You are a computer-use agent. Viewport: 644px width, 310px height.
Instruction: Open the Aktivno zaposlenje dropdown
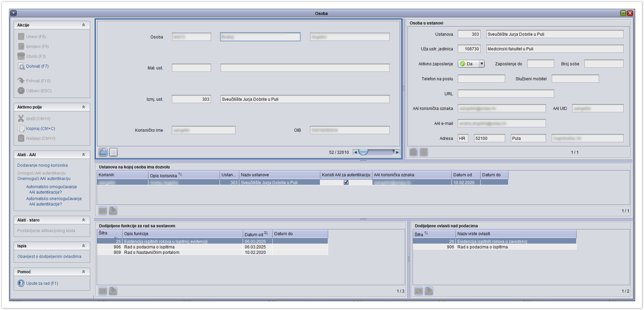point(481,64)
